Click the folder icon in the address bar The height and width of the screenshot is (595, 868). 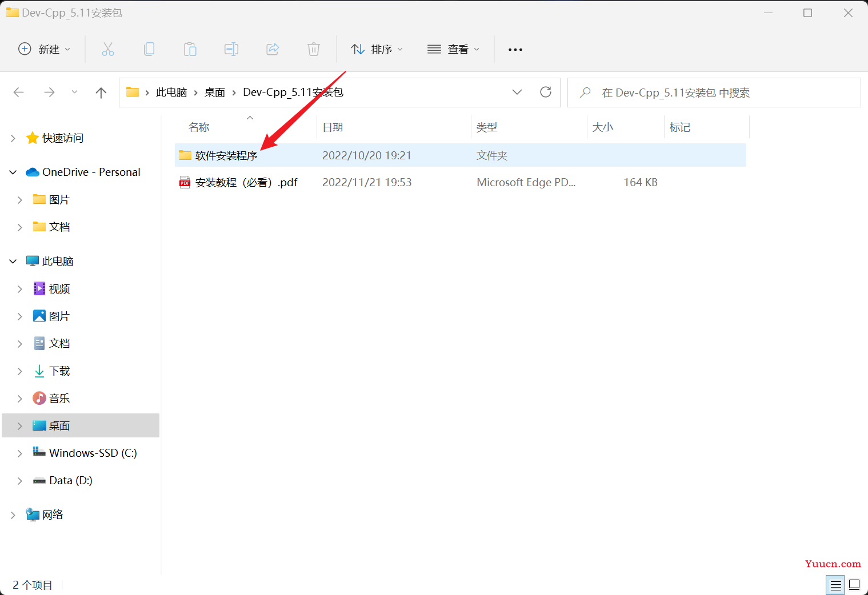click(133, 92)
